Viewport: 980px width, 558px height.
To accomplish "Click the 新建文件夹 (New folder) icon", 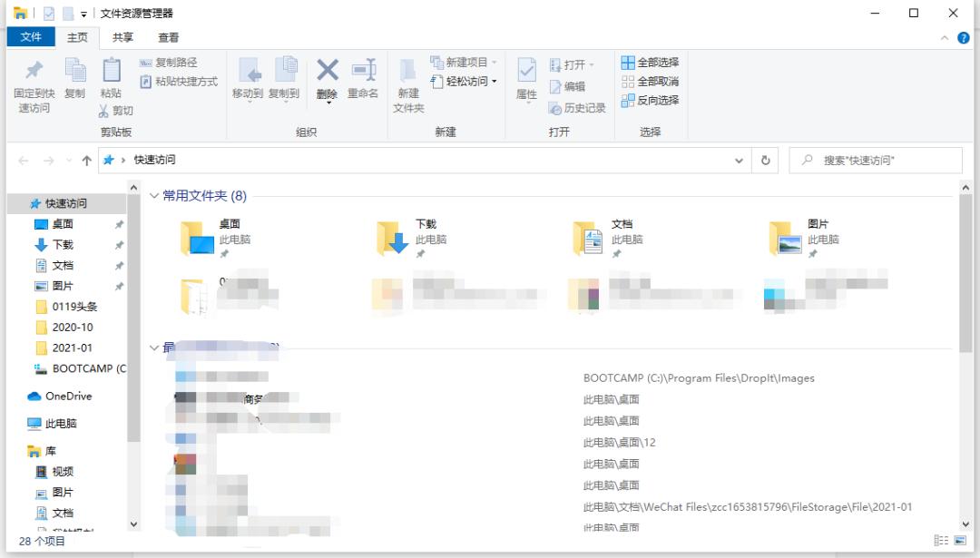I will [407, 86].
